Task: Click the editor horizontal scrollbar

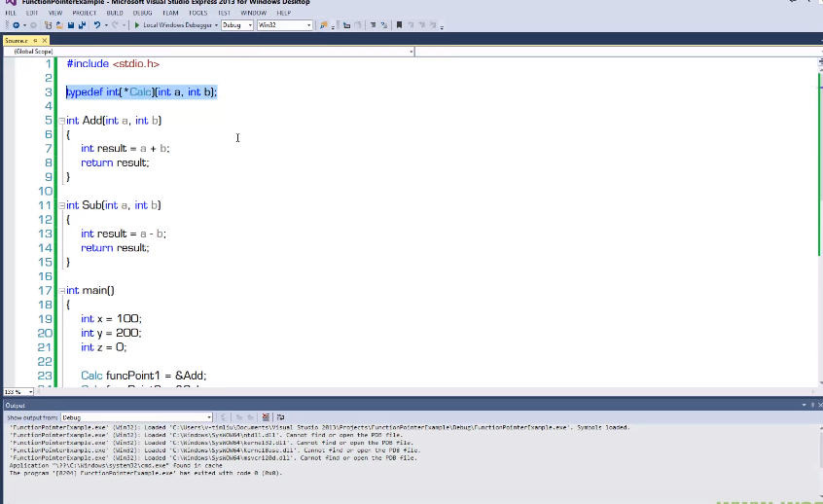Action: pos(425,392)
